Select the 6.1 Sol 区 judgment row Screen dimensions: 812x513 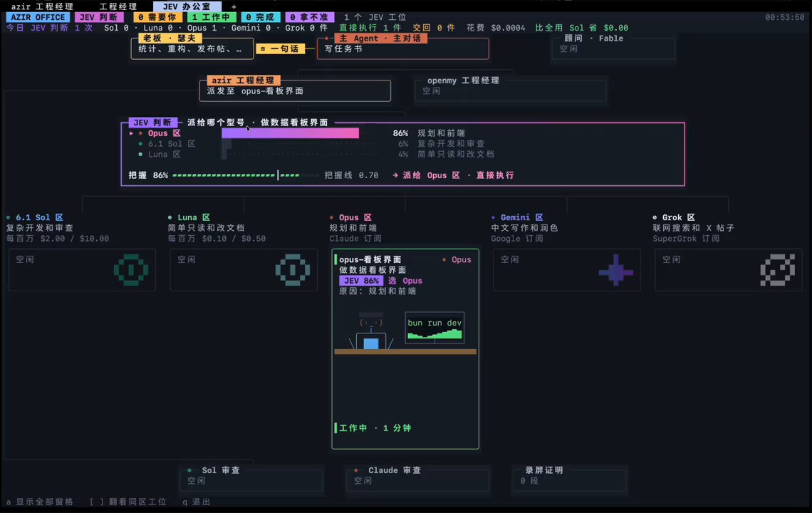tap(311, 143)
